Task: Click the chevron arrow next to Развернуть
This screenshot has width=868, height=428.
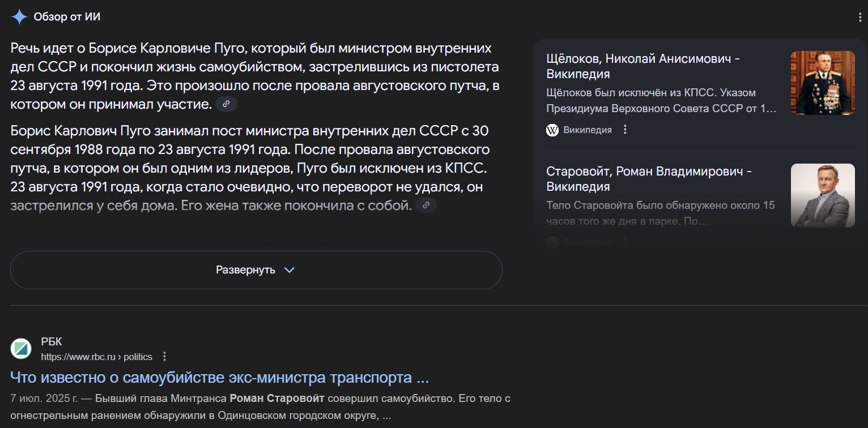Action: click(290, 270)
